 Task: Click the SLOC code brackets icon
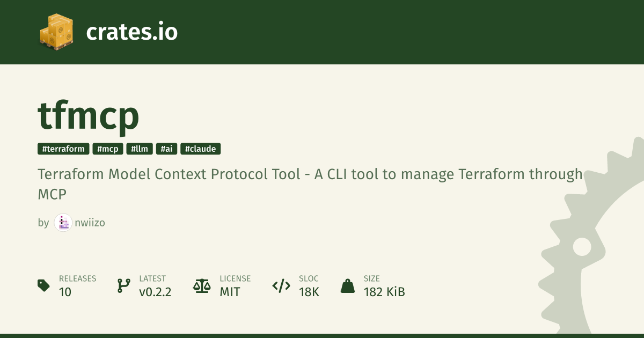[x=281, y=285]
